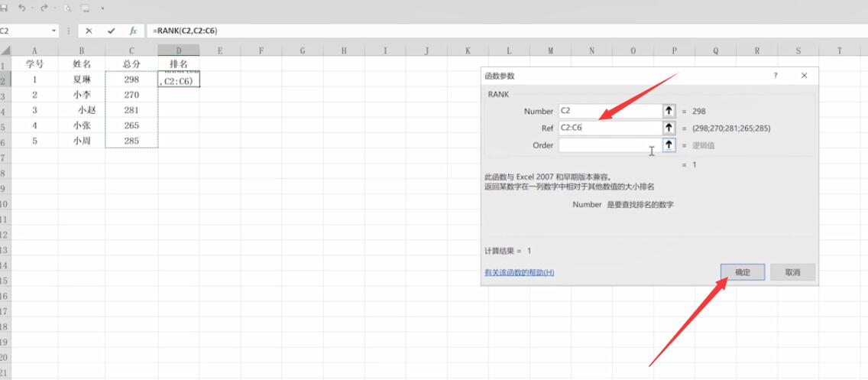Viewport: 868px width, 380px height.
Task: Click cell containing 小李
Action: pyautogui.click(x=81, y=95)
